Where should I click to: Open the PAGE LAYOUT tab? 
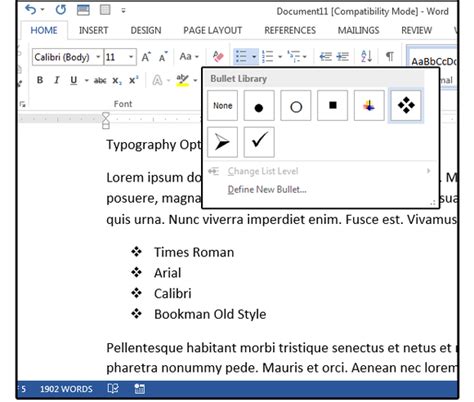(213, 30)
